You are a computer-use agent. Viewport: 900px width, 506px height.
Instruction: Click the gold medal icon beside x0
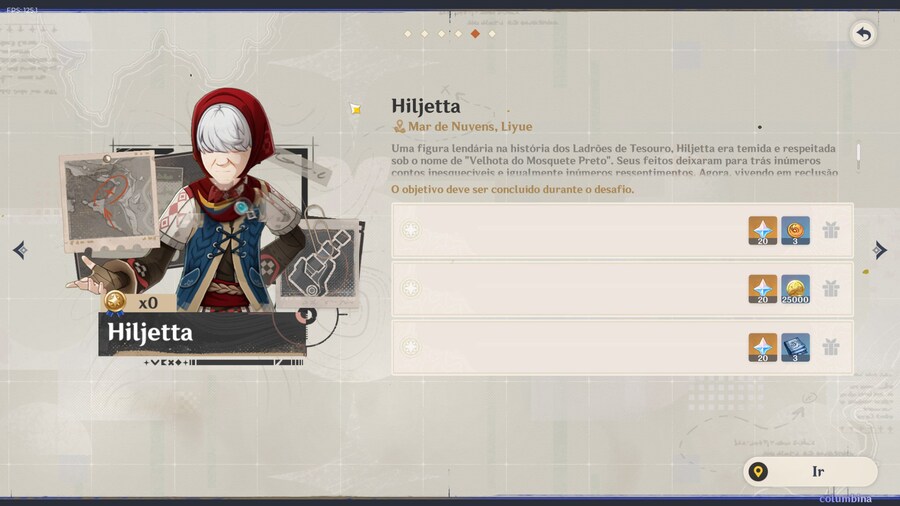click(x=115, y=302)
